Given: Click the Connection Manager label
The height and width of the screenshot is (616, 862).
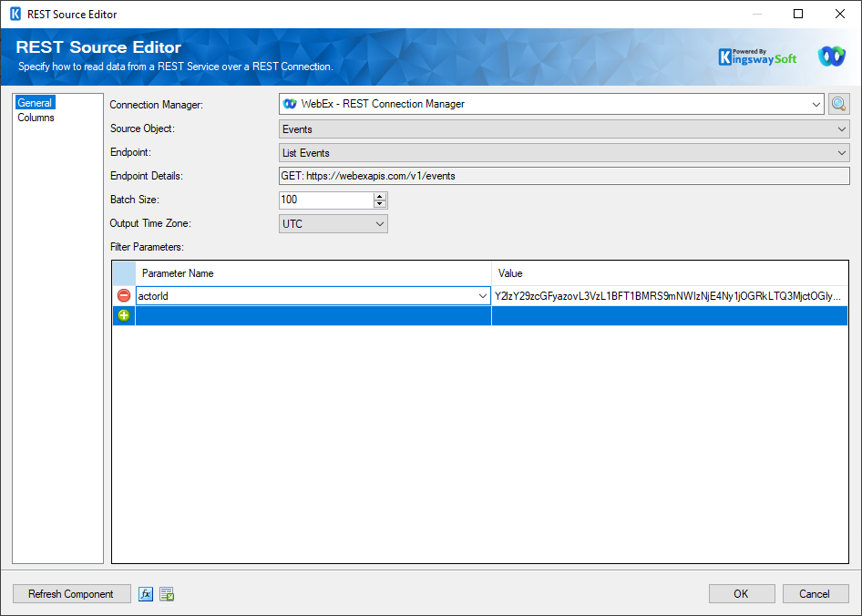Looking at the screenshot, I should 156,105.
